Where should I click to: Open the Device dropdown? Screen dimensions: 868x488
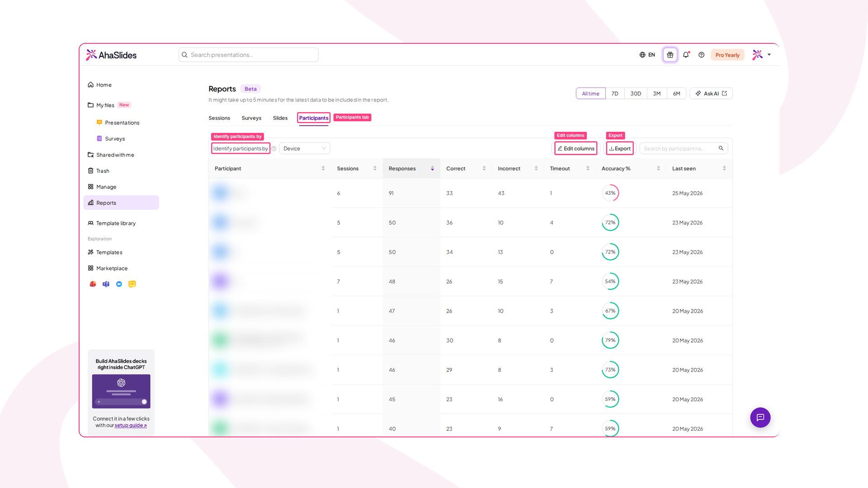click(x=305, y=149)
